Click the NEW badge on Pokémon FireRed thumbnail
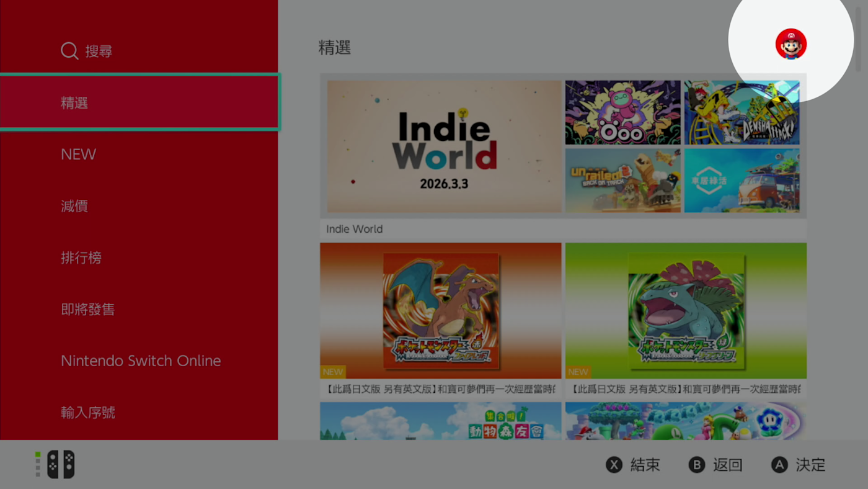Image resolution: width=868 pixels, height=489 pixels. (333, 372)
